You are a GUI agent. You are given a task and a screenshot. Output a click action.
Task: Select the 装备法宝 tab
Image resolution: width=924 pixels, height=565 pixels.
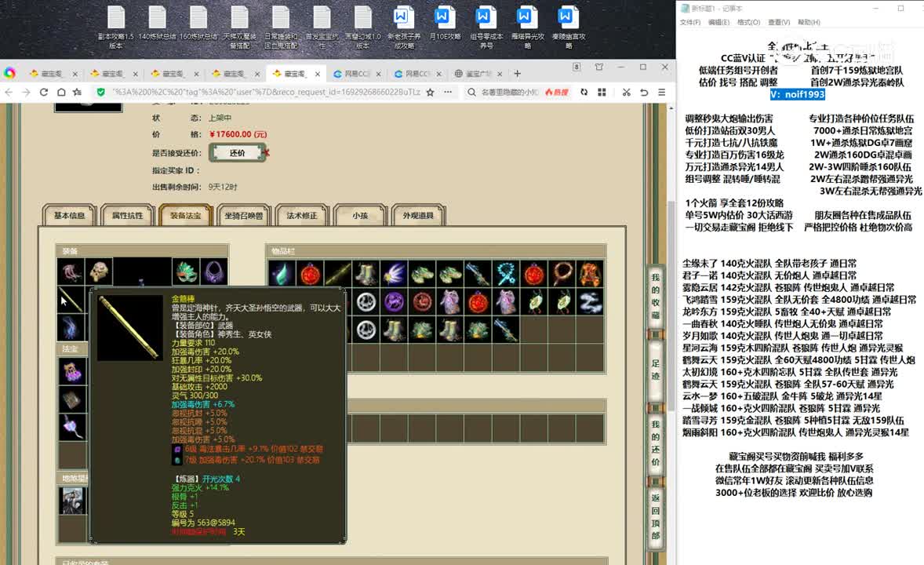(186, 215)
